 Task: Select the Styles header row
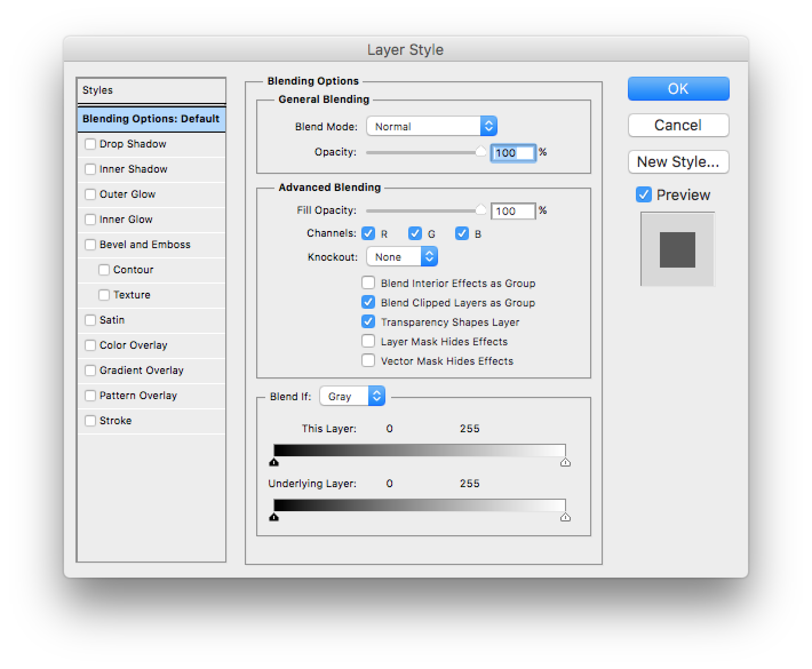click(x=152, y=91)
